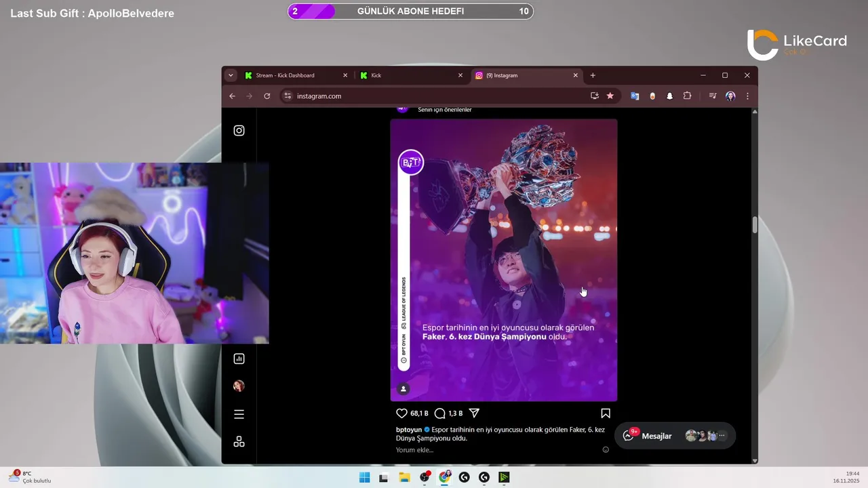This screenshot has height=488, width=868.
Task: Show tagged people icon on the photo
Action: click(403, 389)
